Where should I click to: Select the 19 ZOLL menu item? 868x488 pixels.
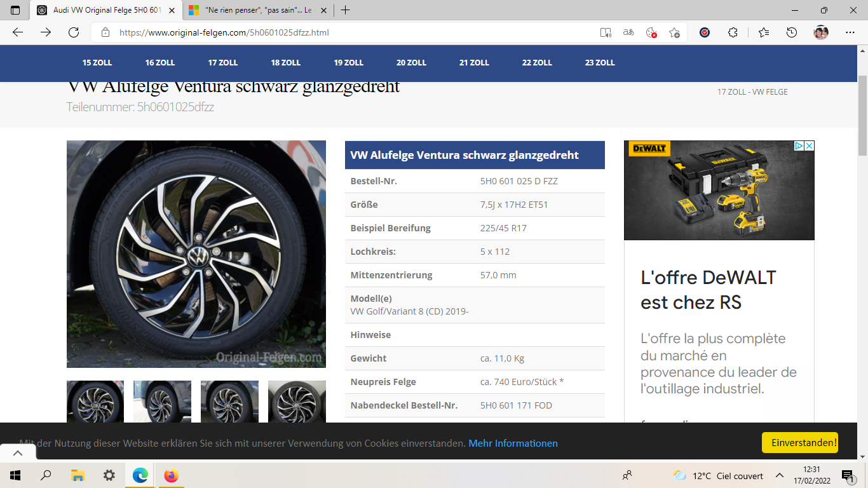coord(349,62)
